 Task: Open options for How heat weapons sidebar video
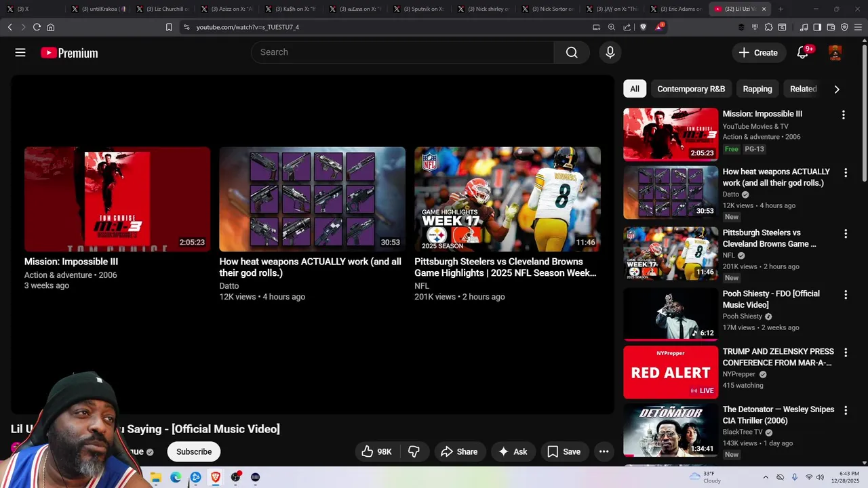(845, 173)
